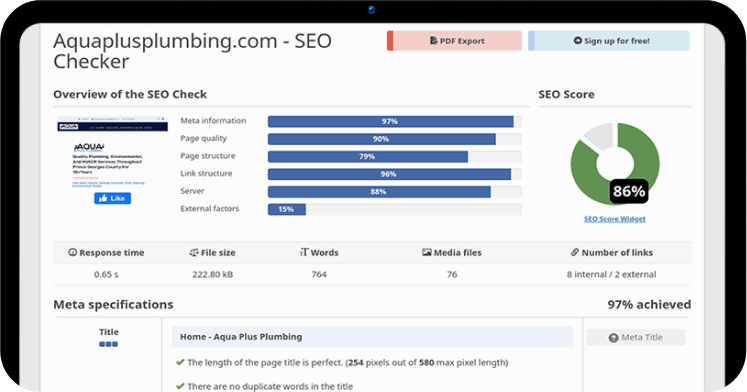Click the question mark icon beside Meta Title
Image resolution: width=747 pixels, height=392 pixels.
(614, 338)
